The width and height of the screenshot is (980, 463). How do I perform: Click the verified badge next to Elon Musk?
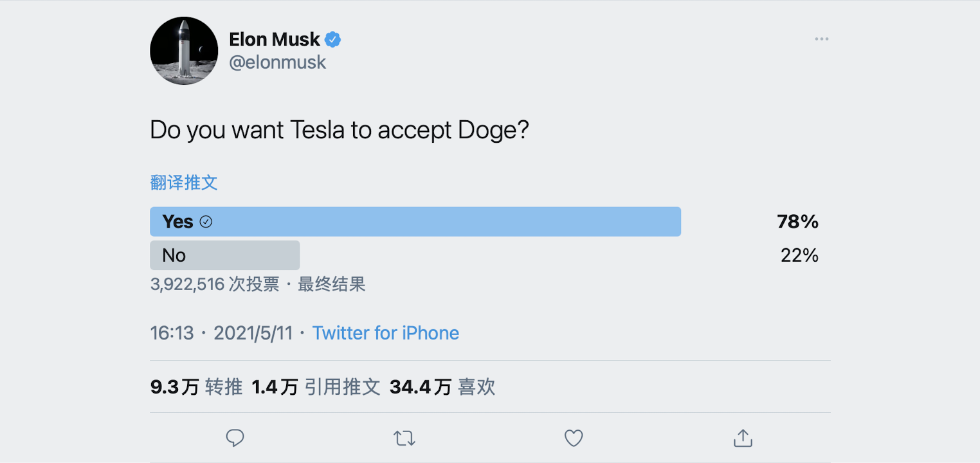pos(332,39)
